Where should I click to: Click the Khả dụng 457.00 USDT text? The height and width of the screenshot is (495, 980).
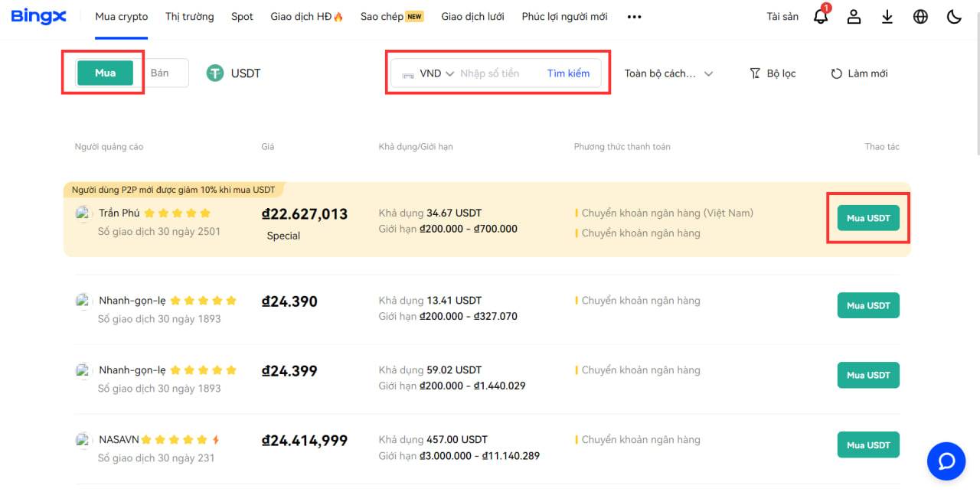tap(433, 439)
